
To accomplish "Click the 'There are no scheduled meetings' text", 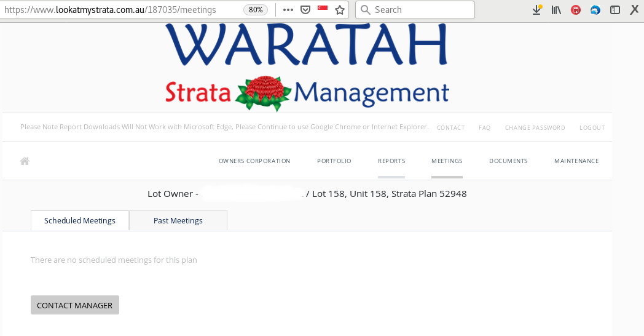I will [x=114, y=260].
